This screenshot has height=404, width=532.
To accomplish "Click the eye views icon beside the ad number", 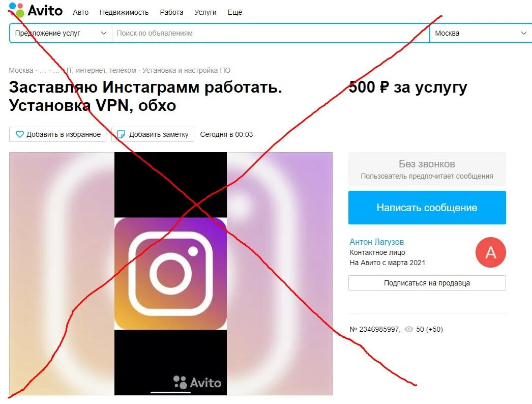I will (x=409, y=329).
